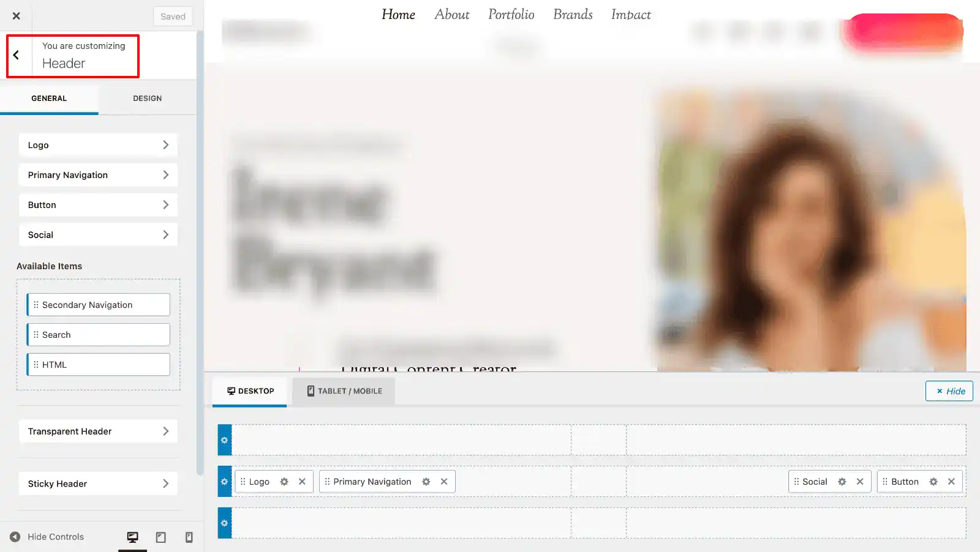Close the customizer with the X icon
980x552 pixels.
point(17,16)
